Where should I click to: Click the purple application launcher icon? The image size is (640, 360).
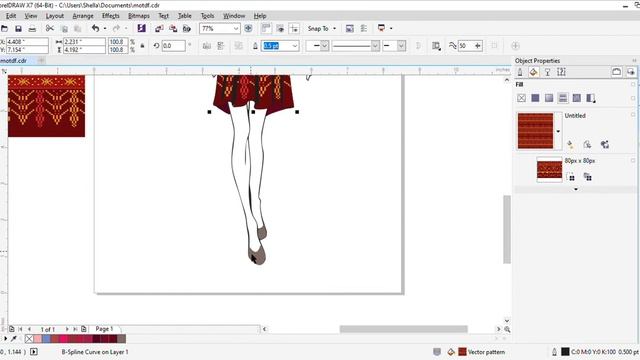[142, 28]
